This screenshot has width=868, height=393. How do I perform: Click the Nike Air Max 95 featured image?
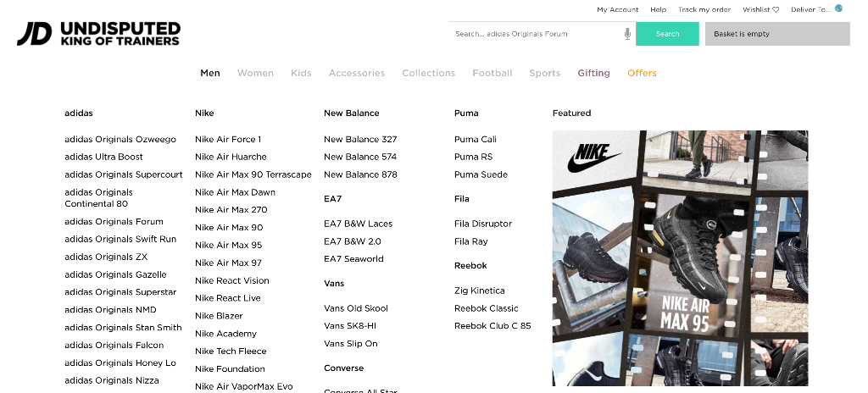coord(681,258)
